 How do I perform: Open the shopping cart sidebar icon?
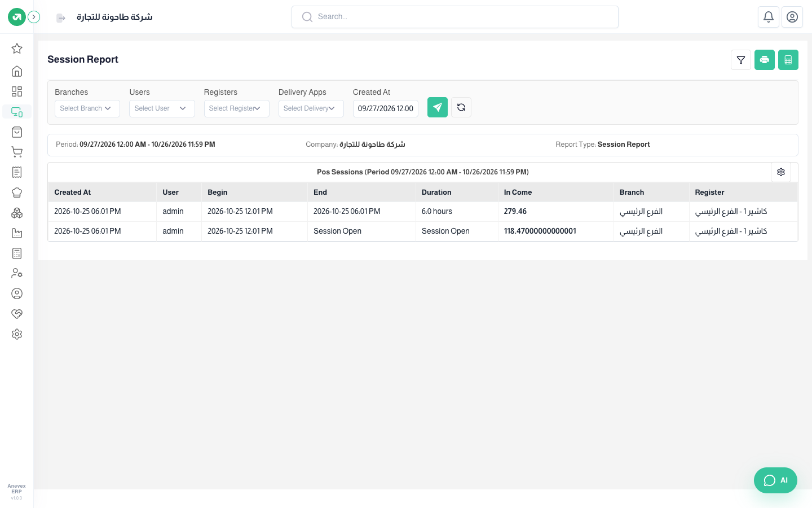(x=17, y=152)
